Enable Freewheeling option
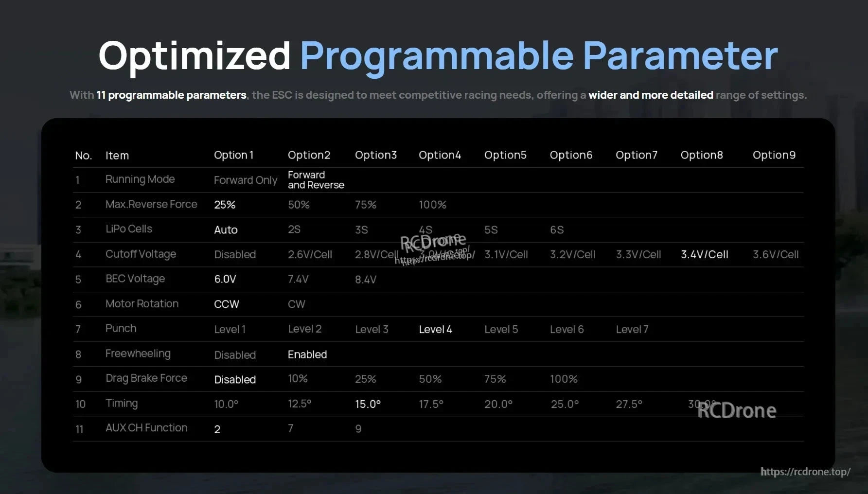This screenshot has height=494, width=868. tap(307, 354)
